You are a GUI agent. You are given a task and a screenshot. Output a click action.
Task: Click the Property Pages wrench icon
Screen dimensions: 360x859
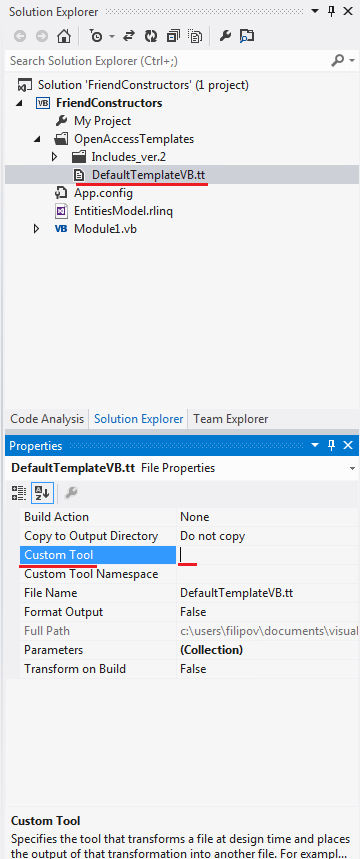click(71, 493)
